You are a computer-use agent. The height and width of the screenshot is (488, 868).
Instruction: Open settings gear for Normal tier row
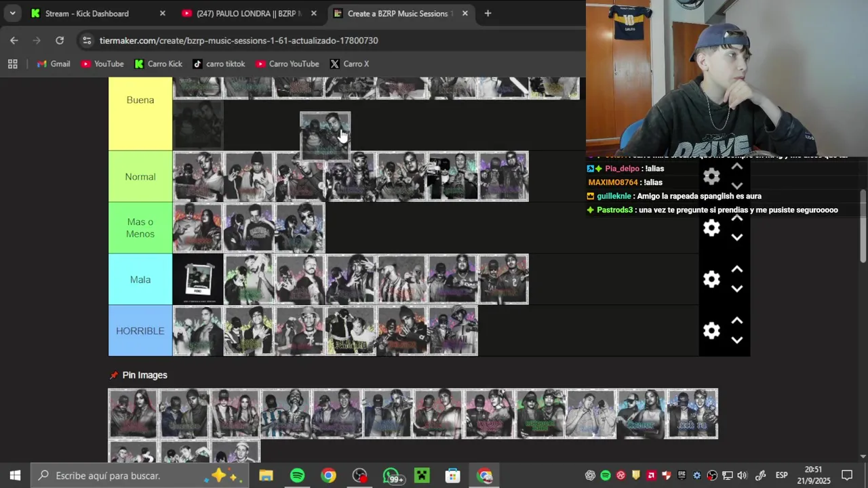coord(711,177)
